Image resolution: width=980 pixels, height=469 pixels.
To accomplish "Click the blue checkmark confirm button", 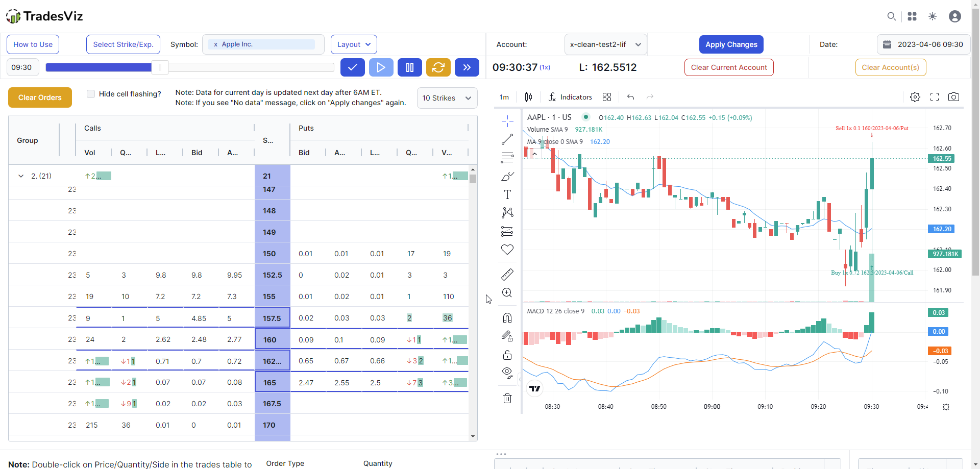I will pos(352,67).
